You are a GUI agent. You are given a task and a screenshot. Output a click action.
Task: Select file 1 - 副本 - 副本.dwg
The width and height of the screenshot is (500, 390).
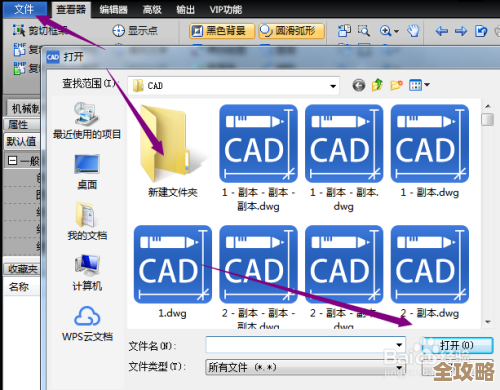click(344, 158)
